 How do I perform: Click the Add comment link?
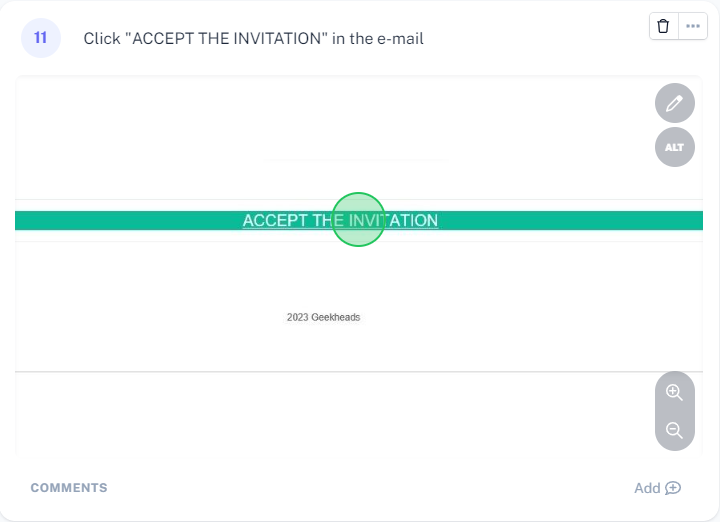[x=647, y=488]
